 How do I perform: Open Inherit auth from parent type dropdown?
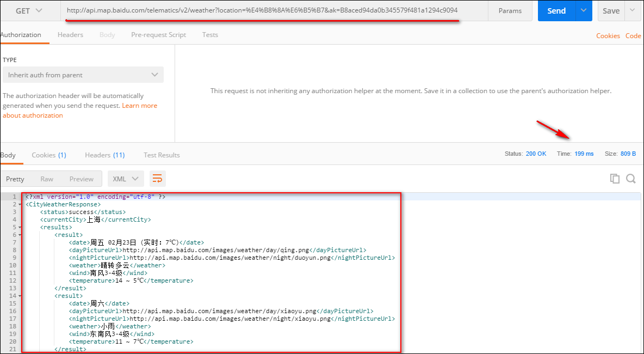(x=83, y=75)
